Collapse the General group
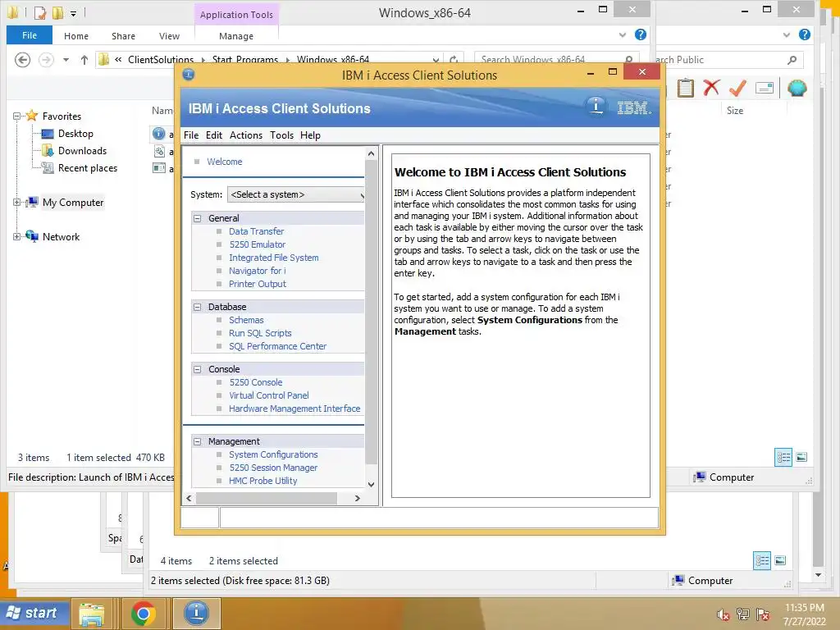 coord(197,218)
